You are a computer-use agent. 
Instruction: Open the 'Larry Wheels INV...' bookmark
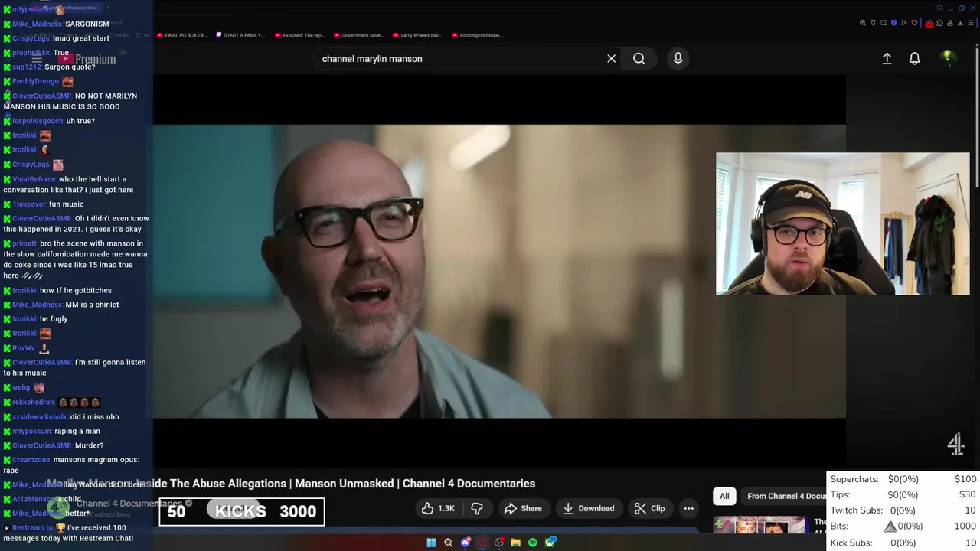coord(417,35)
